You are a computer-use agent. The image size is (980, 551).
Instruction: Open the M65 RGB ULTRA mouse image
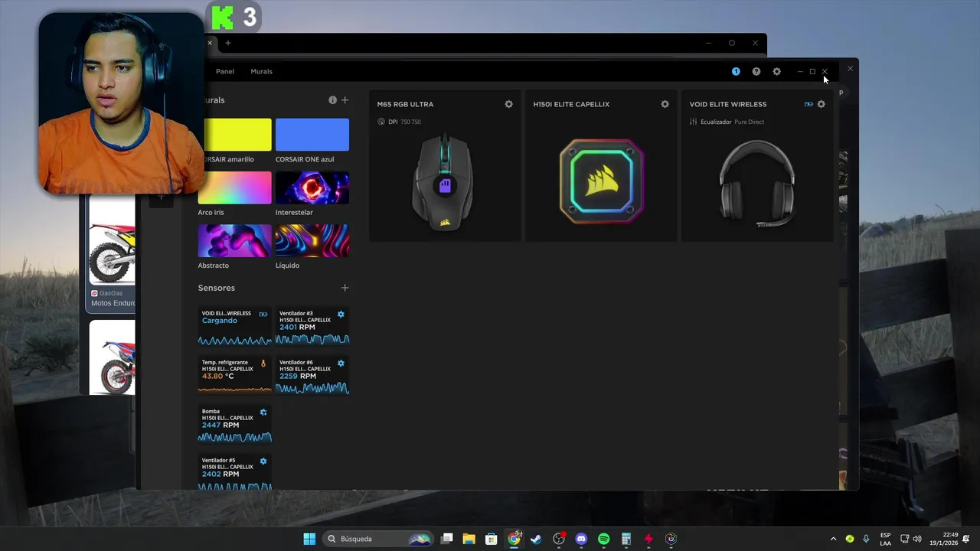pyautogui.click(x=444, y=182)
